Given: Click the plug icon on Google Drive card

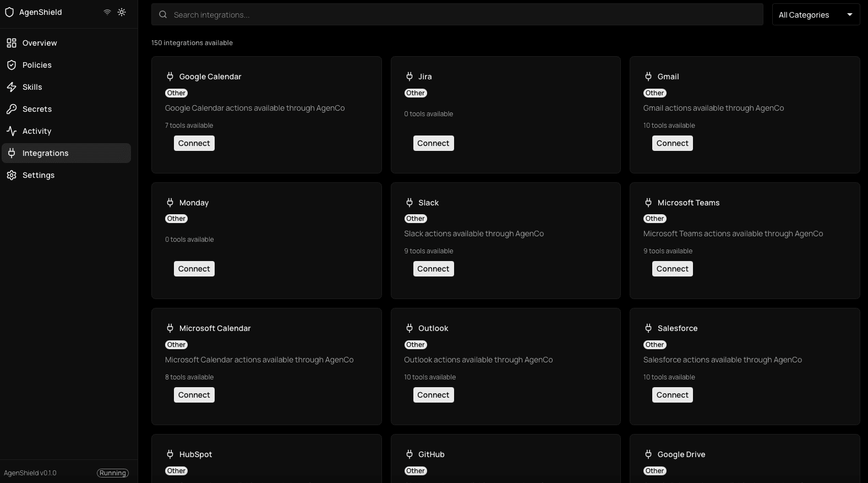Looking at the screenshot, I should coord(648,454).
